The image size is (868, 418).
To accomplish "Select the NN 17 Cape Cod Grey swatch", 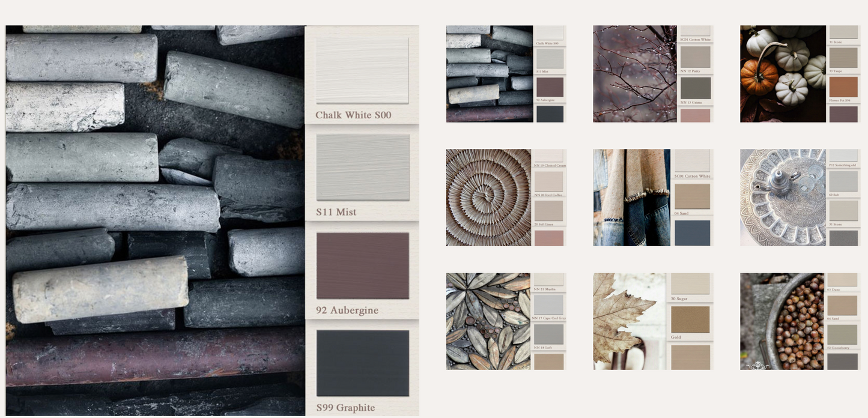I will [549, 304].
